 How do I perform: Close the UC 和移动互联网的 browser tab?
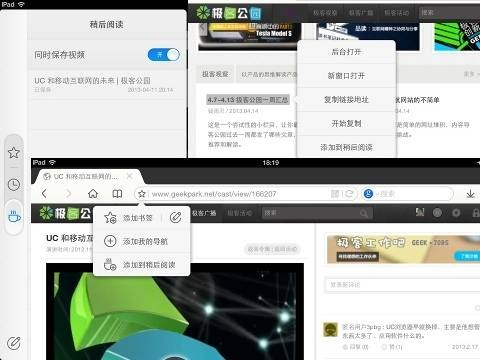[130, 176]
